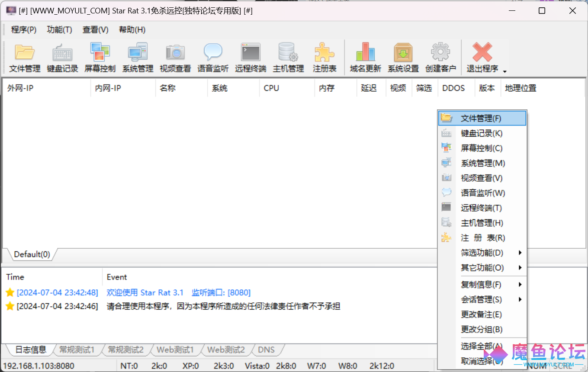588x372 pixels.
Task: Choose 键盘记录(K) in context menu
Action: tap(482, 133)
